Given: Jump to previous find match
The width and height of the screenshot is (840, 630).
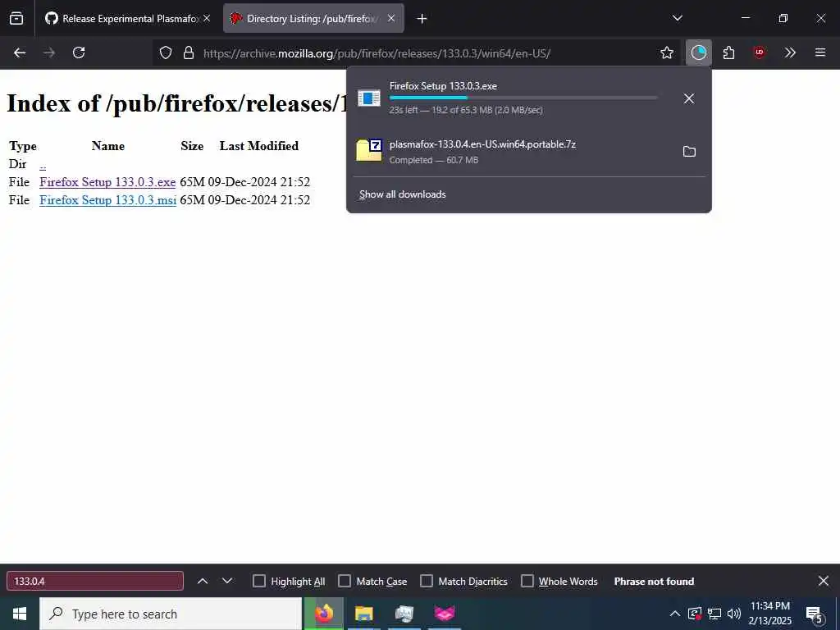Looking at the screenshot, I should (x=203, y=582).
